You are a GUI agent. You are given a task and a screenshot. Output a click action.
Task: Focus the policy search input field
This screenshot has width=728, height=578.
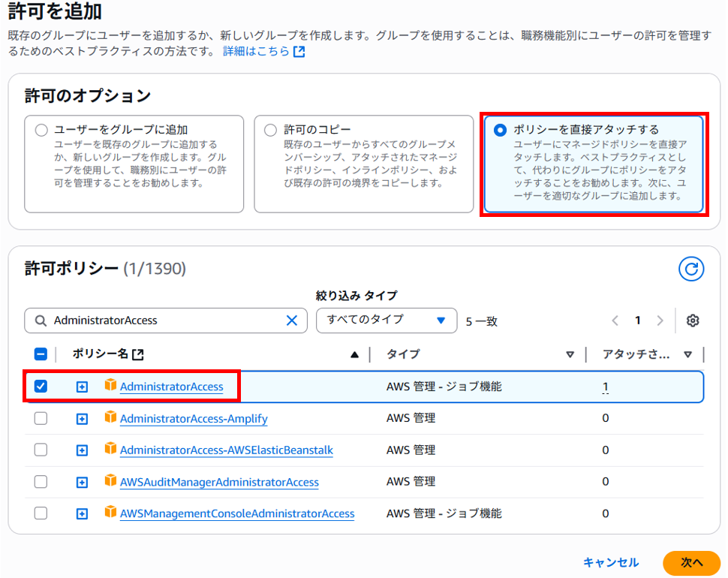166,321
